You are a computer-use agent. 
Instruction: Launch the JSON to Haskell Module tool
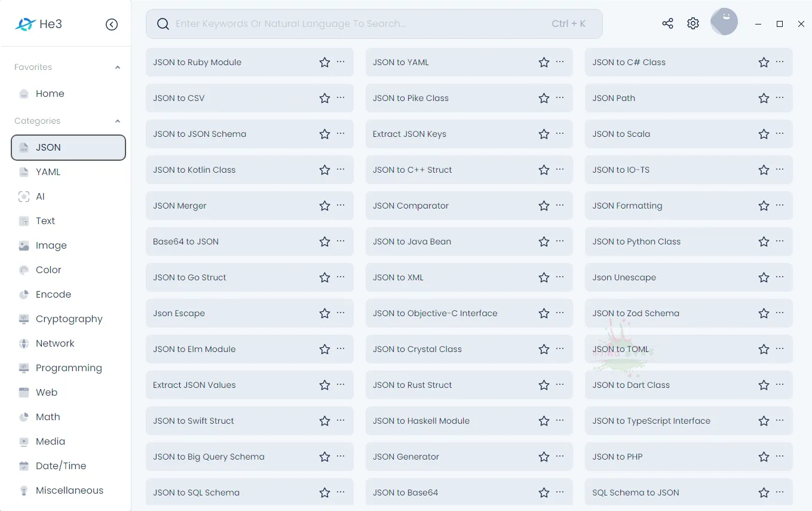pyautogui.click(x=469, y=421)
